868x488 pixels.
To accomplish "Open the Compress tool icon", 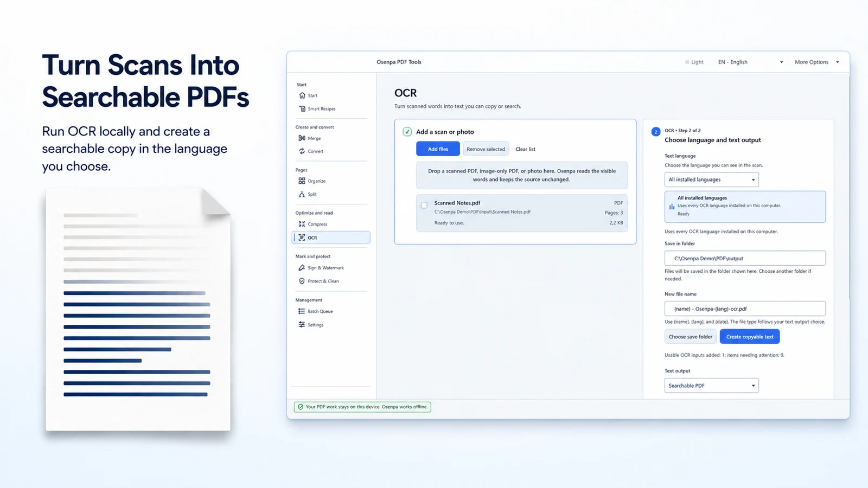I will tap(302, 224).
